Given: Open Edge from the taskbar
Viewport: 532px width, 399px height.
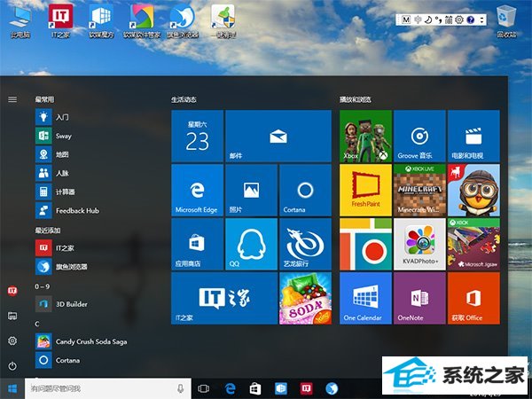Looking at the screenshot, I should (x=230, y=388).
